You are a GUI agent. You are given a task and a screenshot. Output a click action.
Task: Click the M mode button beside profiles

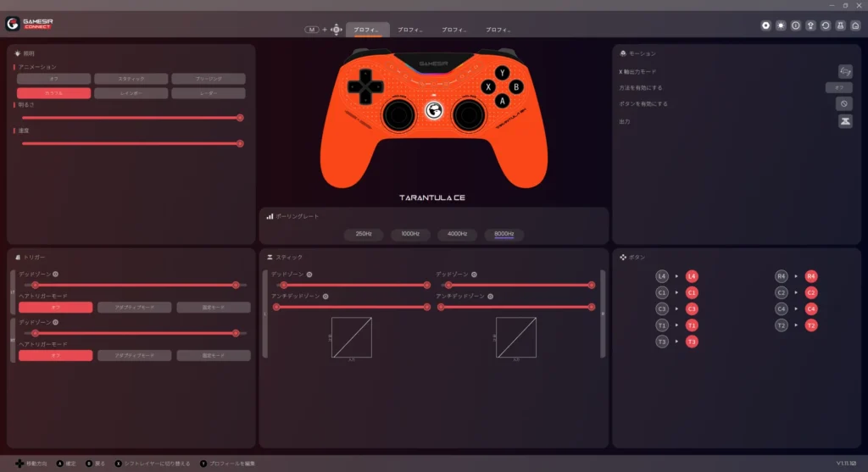pyautogui.click(x=312, y=30)
